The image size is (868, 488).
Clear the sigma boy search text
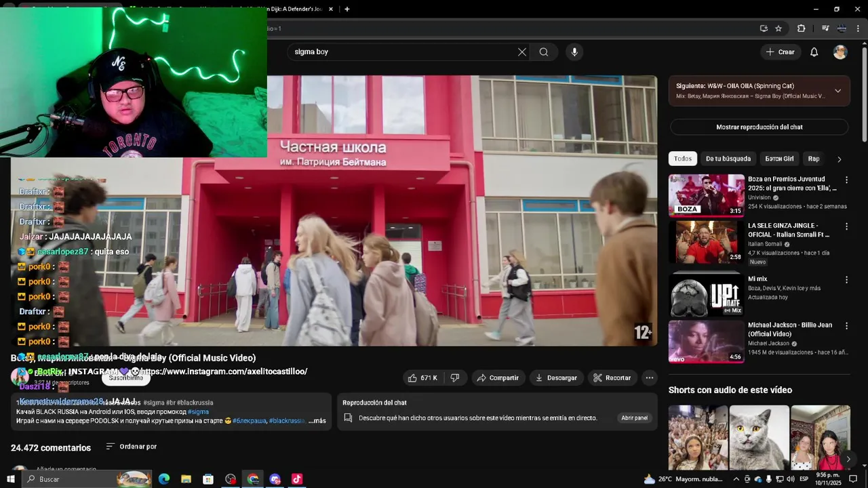pyautogui.click(x=521, y=52)
